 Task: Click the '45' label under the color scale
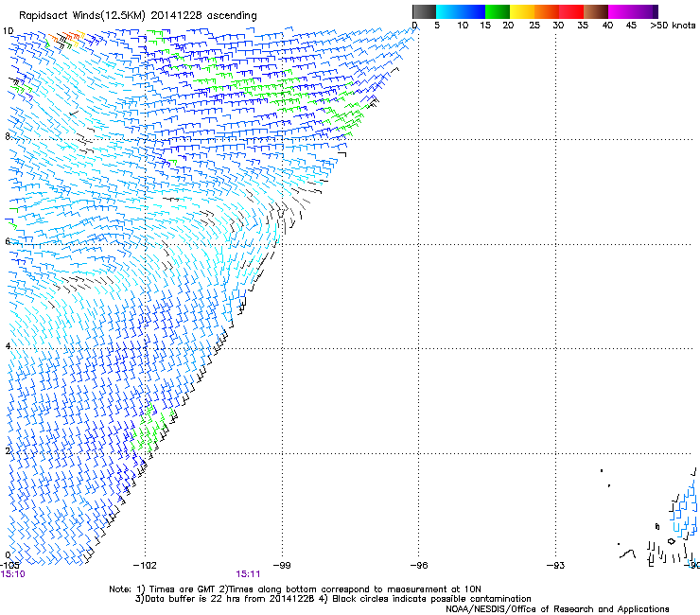[x=631, y=26]
